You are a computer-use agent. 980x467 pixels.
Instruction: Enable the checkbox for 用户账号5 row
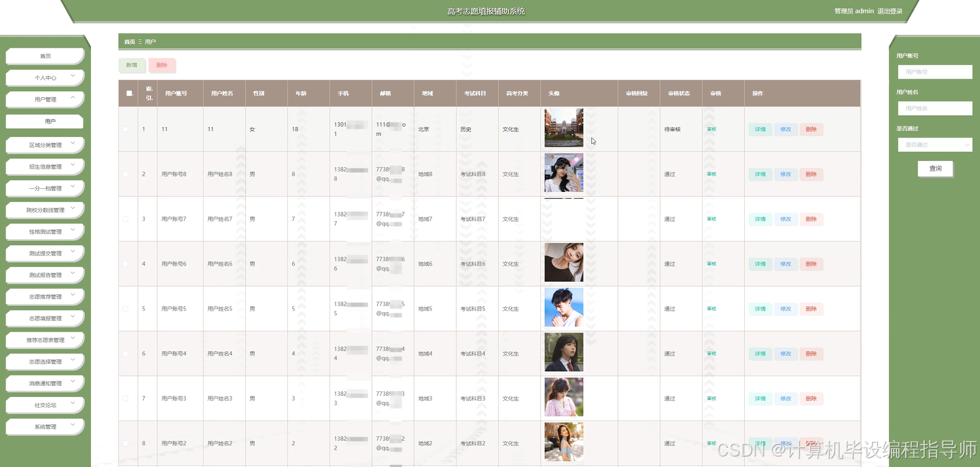[126, 308]
